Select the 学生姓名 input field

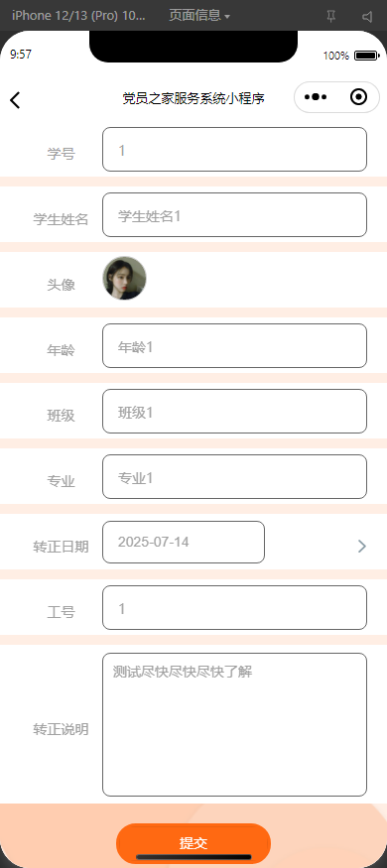[x=235, y=215]
